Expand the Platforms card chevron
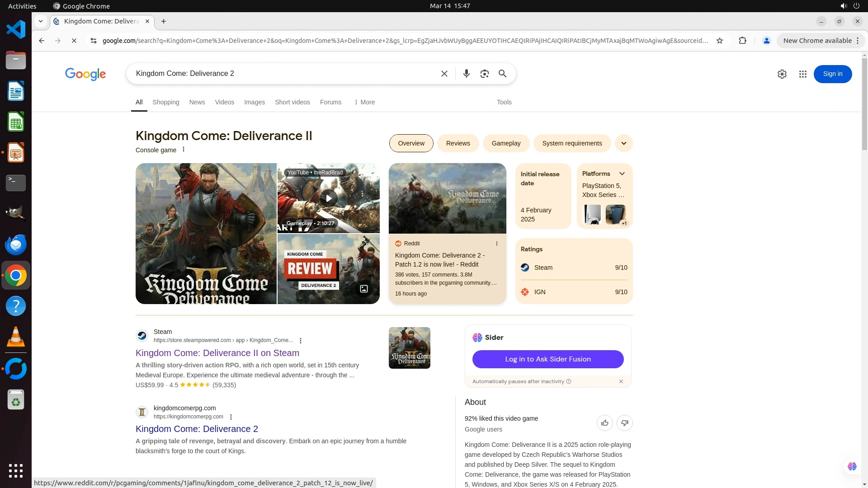The image size is (868, 488). pyautogui.click(x=622, y=174)
